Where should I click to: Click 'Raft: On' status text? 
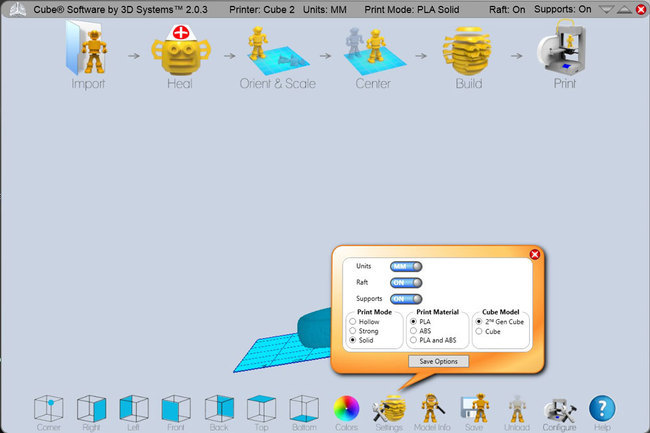pos(507,10)
